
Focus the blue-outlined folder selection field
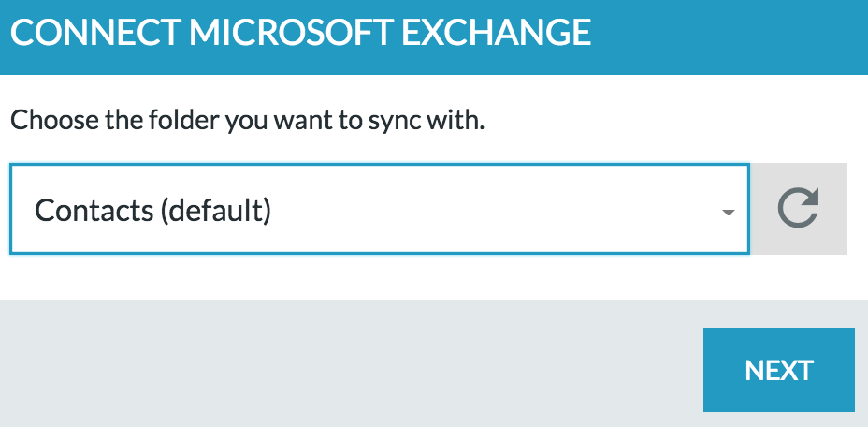click(380, 209)
